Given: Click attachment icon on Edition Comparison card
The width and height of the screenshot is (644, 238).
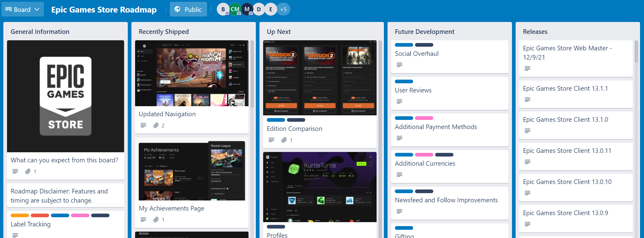Looking at the screenshot, I should [284, 140].
